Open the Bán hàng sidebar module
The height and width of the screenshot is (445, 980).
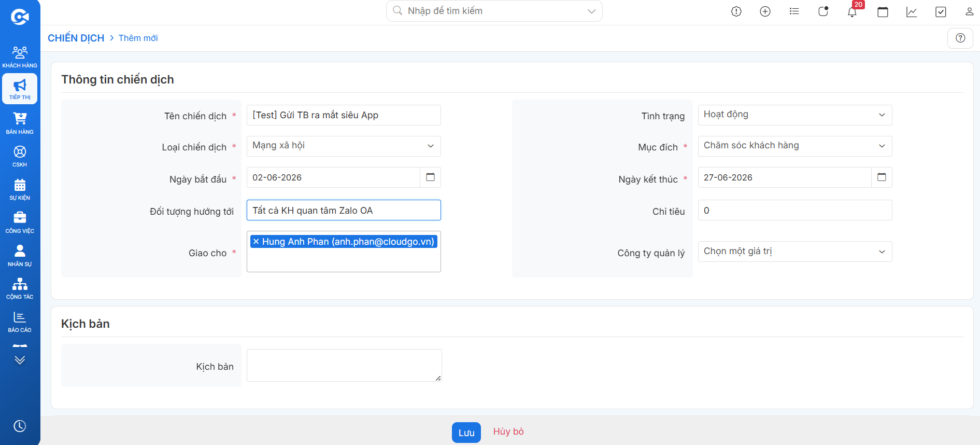tap(20, 123)
